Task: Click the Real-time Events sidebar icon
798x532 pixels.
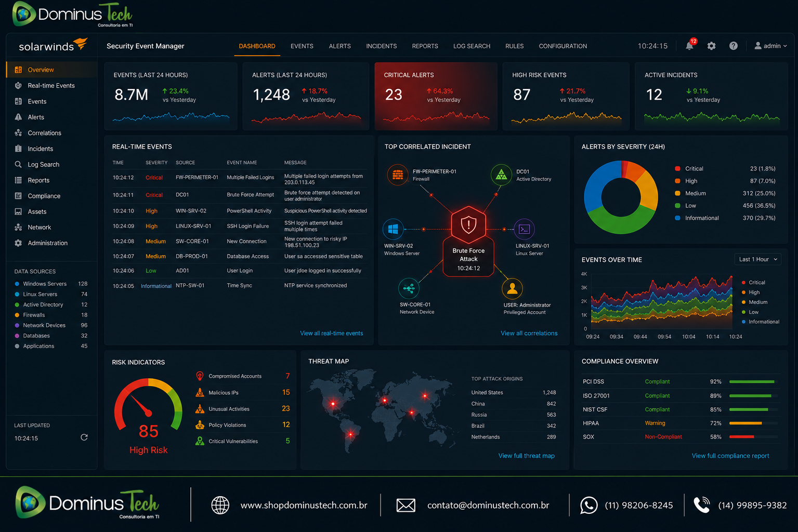Action: click(x=18, y=85)
